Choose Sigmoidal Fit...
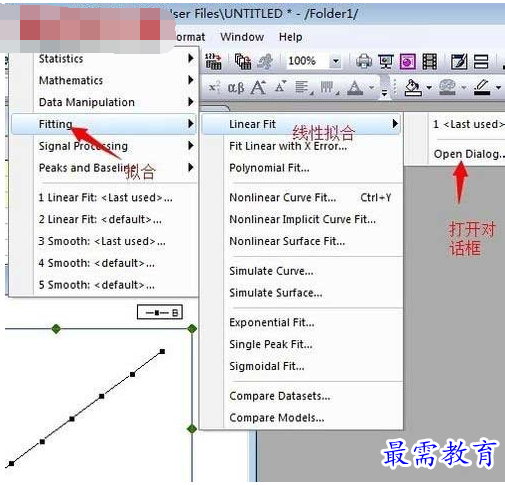Viewport: 505px width, 485px height. click(301, 366)
